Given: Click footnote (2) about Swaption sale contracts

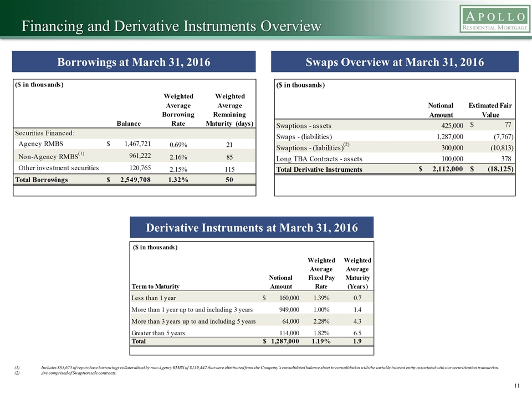Looking at the screenshot, I should tap(78, 374).
